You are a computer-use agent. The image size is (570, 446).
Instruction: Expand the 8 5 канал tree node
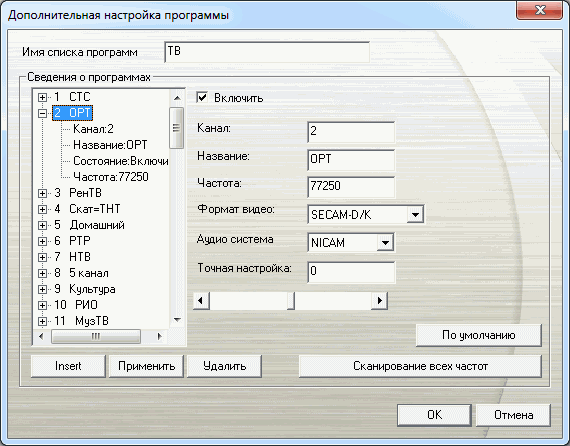[43, 273]
